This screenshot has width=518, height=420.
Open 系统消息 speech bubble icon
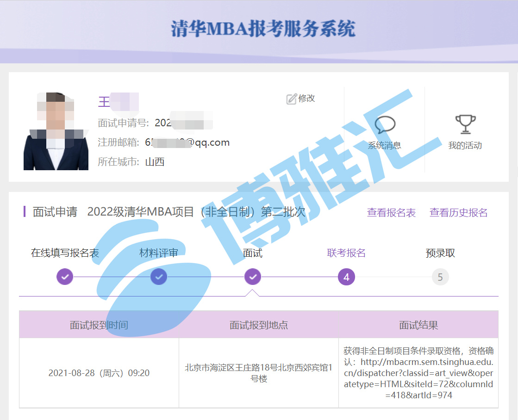(385, 124)
